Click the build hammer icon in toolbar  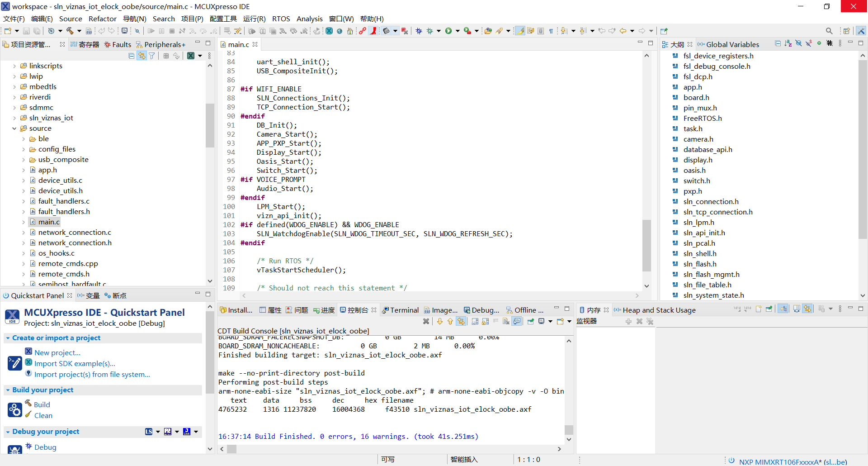pyautogui.click(x=70, y=31)
